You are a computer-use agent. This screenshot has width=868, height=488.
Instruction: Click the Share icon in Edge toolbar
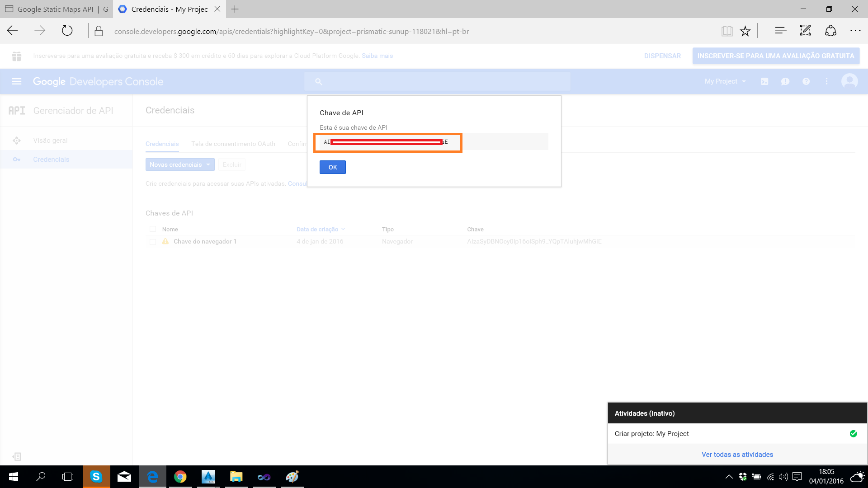coord(830,31)
